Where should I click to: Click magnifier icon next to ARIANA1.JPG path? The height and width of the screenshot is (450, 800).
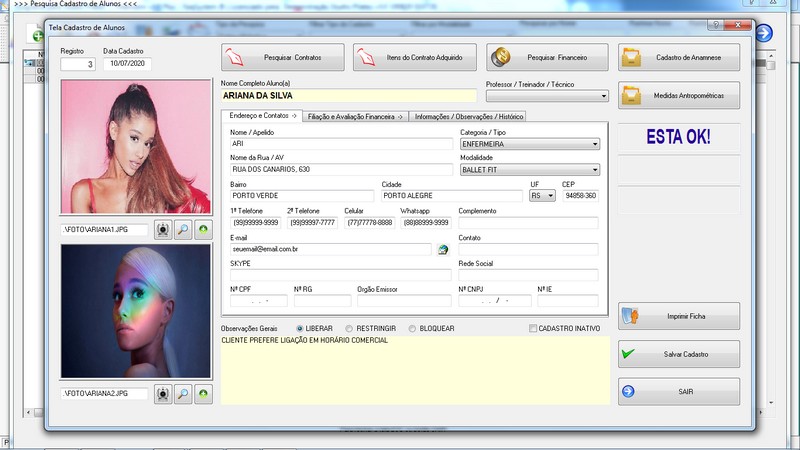click(x=183, y=230)
